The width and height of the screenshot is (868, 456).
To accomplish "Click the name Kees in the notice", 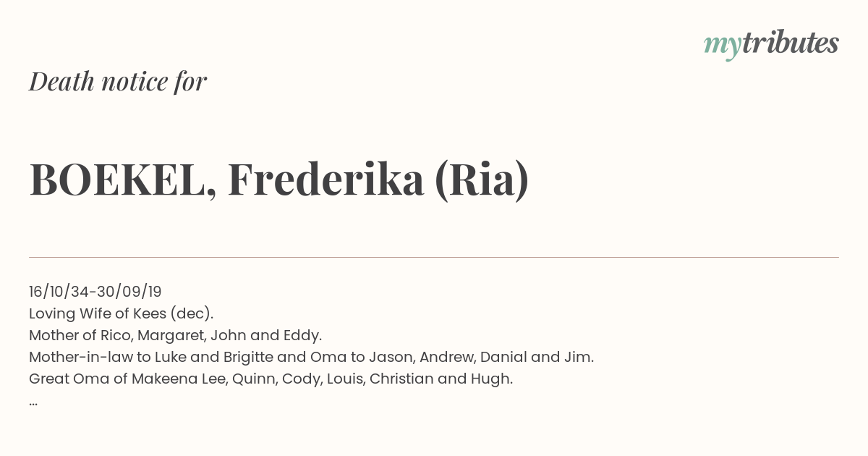I will click(x=150, y=313).
